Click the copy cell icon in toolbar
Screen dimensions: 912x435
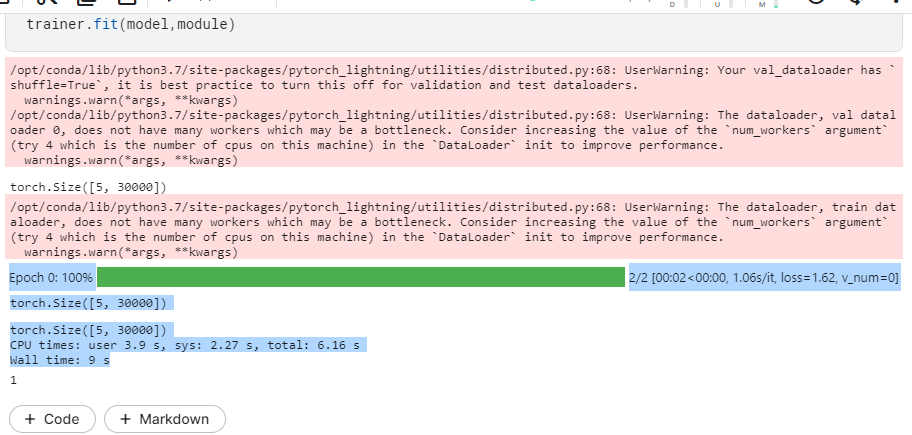tap(86, 2)
